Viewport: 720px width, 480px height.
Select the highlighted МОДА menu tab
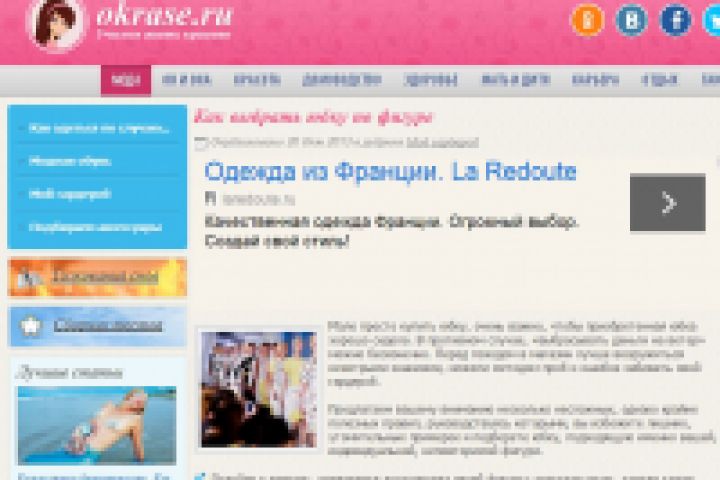[126, 80]
